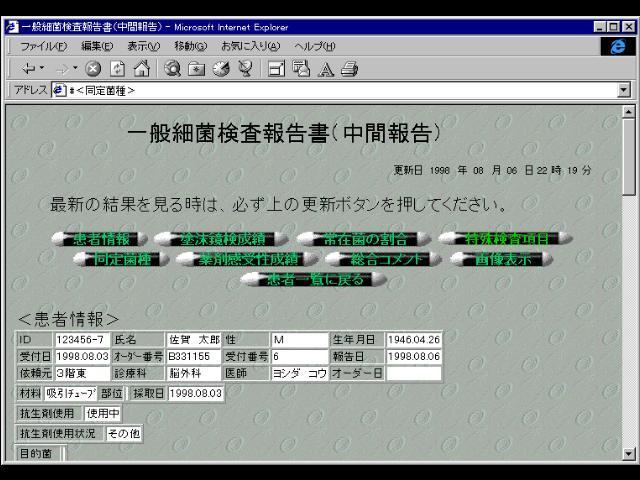
Task: Switch to Fullscreen view
Action: tap(272, 69)
